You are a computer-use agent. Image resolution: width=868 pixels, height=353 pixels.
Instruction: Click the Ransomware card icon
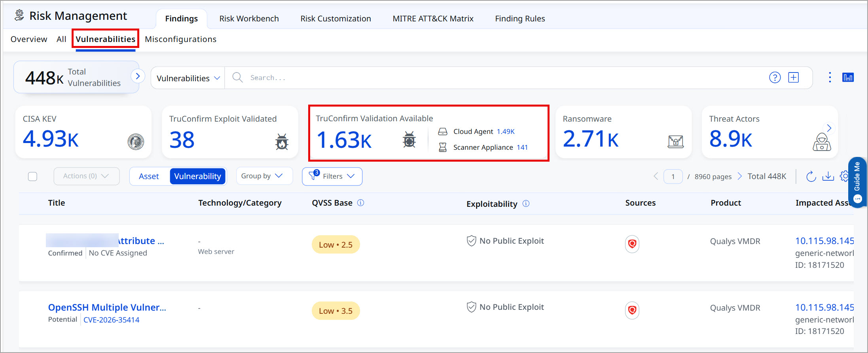pyautogui.click(x=675, y=141)
